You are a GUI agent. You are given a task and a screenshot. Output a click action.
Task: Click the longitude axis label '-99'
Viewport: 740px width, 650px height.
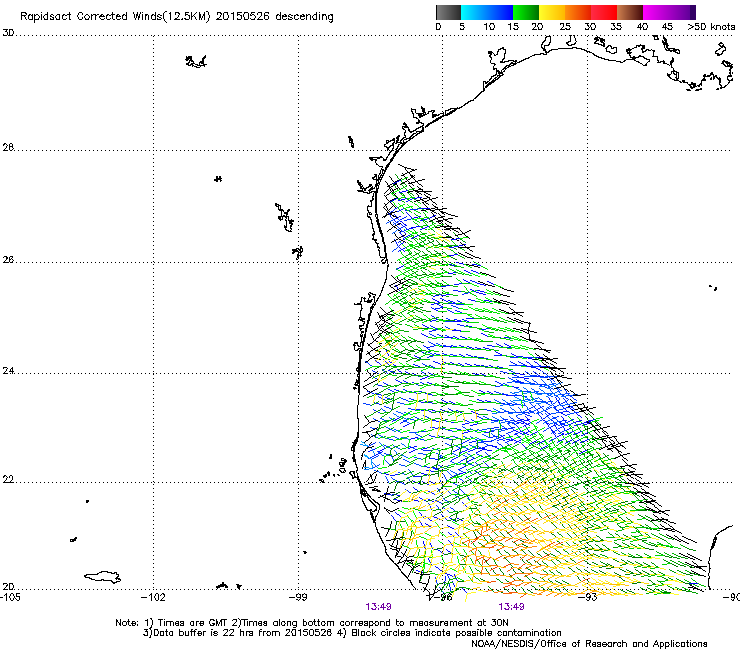coord(298,597)
